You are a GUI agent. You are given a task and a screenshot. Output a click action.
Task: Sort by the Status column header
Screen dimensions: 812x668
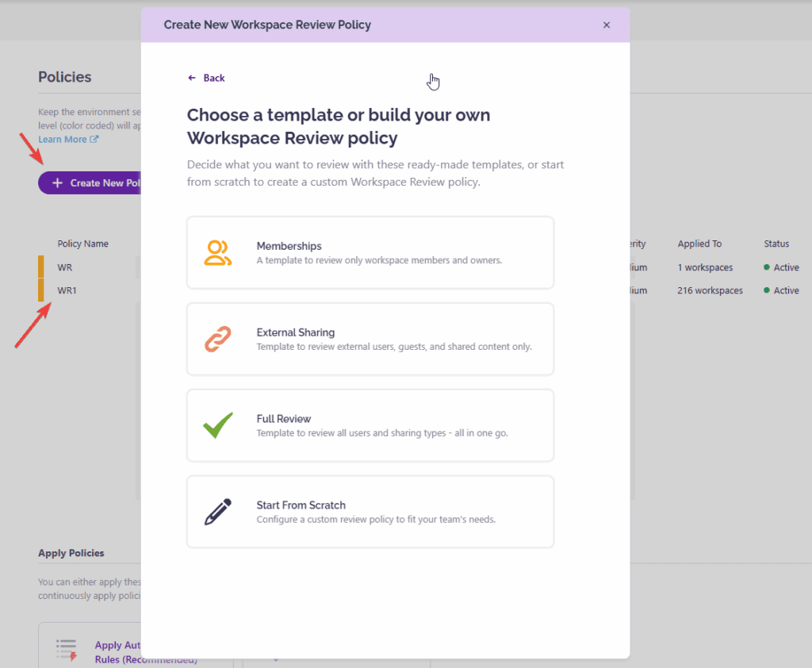776,244
